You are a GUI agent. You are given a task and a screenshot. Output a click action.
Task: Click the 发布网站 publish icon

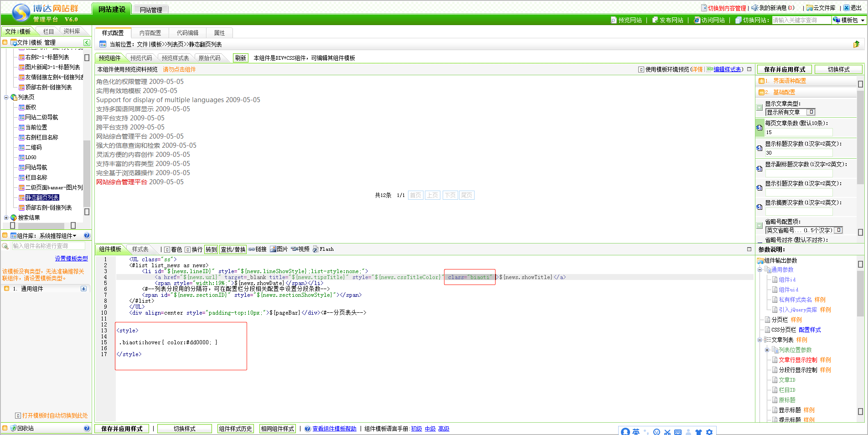[x=655, y=20]
